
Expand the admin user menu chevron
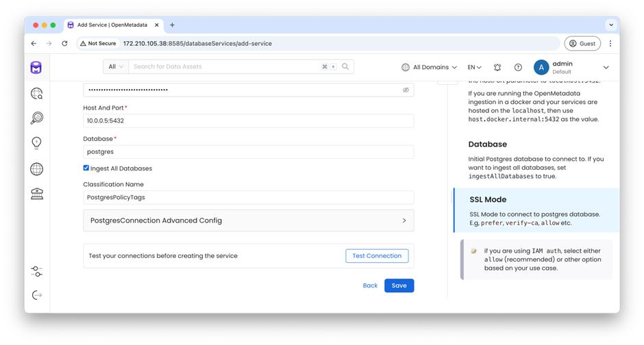coord(606,67)
